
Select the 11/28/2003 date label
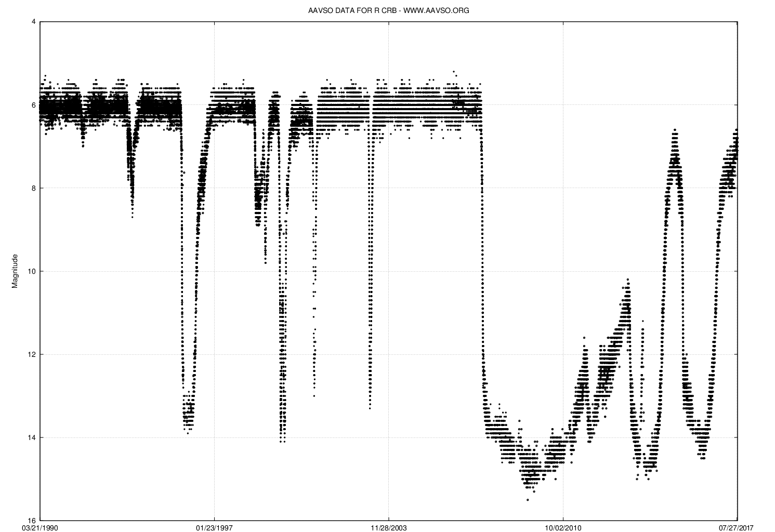[388, 528]
